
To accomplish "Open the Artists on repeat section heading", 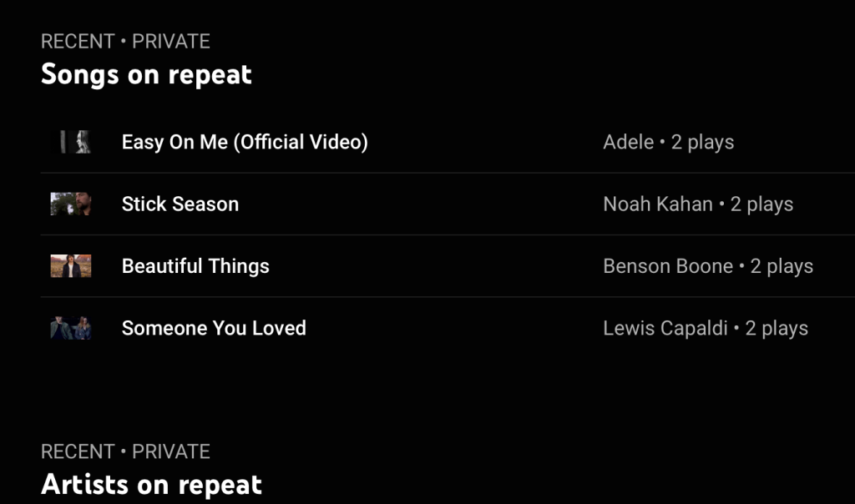I will coord(151,485).
